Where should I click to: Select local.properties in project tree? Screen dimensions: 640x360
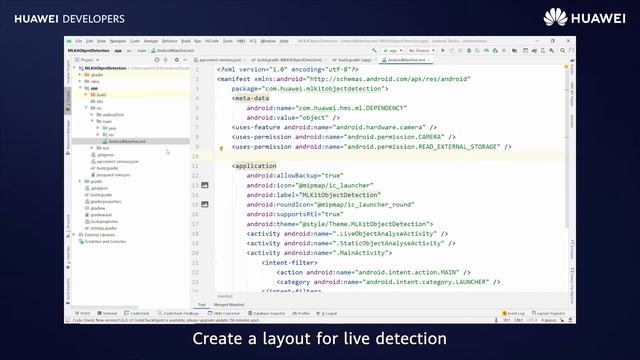(x=101, y=222)
